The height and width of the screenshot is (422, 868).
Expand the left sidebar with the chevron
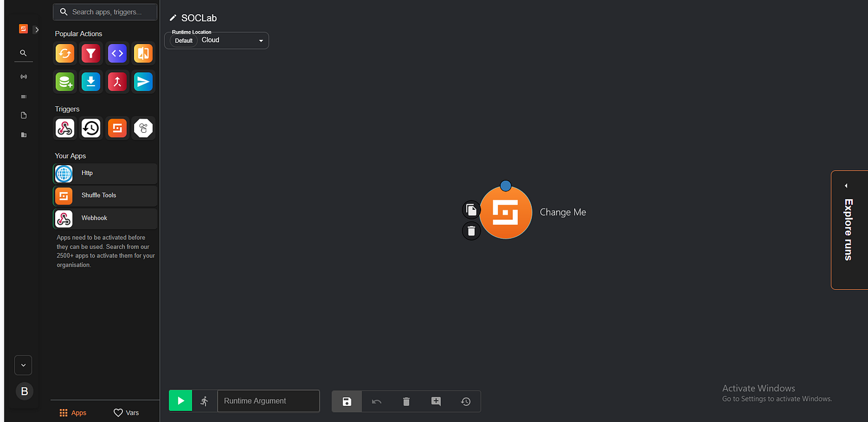(37, 29)
